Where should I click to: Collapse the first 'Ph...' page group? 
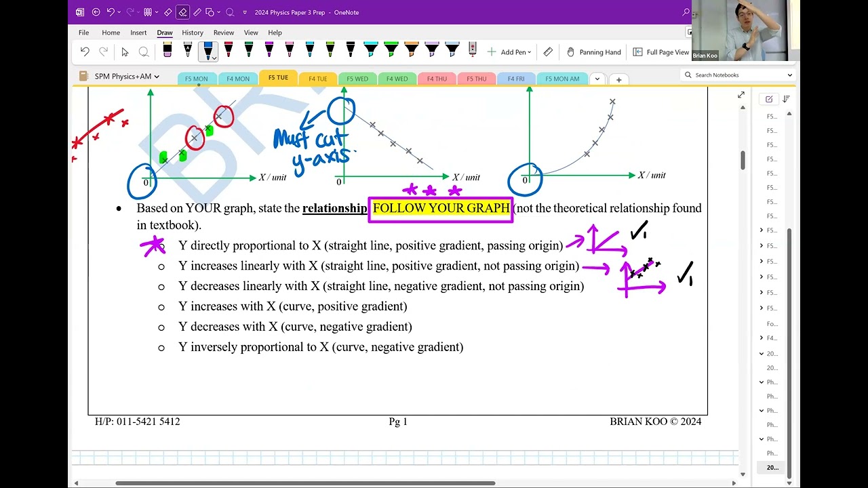click(x=762, y=382)
